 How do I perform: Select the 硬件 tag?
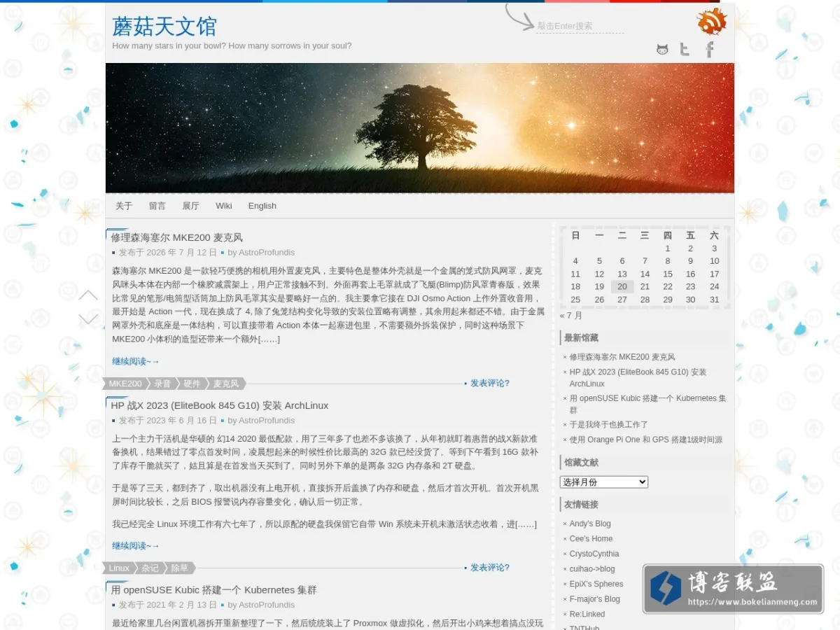pos(192,384)
